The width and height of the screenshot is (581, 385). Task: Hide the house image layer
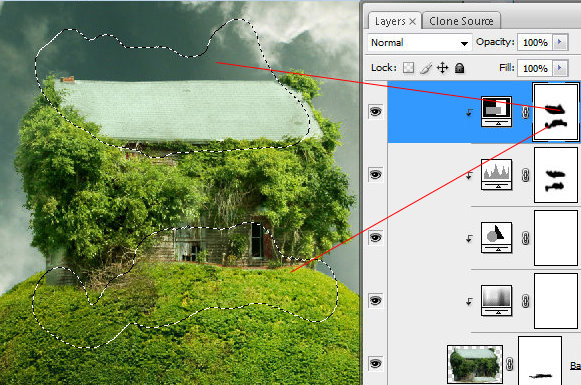point(375,363)
